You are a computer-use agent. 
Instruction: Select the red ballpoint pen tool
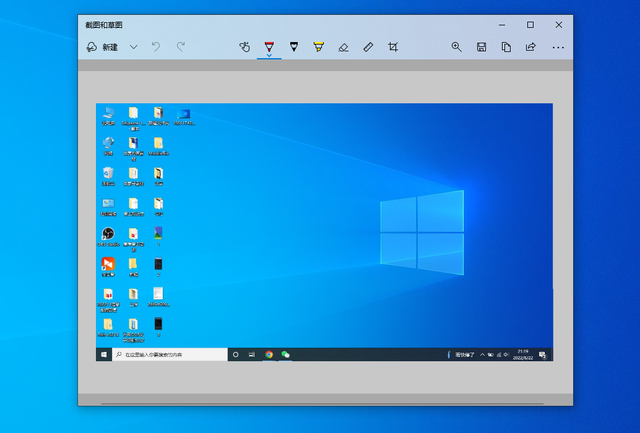point(269,45)
